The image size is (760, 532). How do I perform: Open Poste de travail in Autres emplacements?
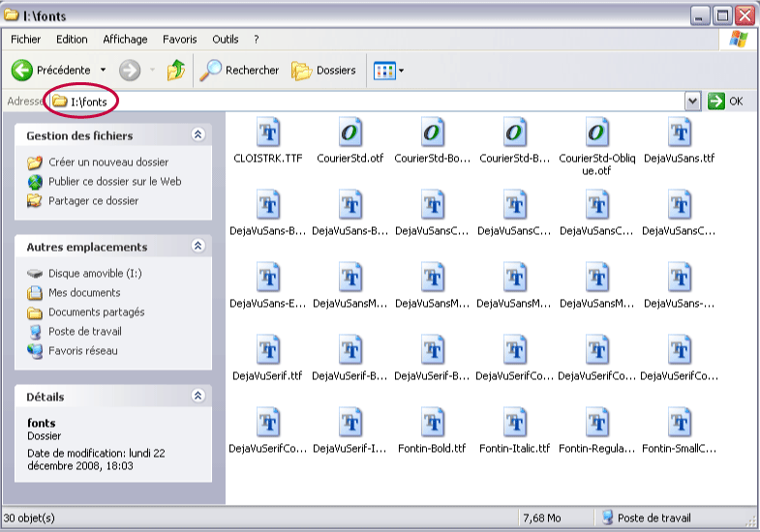pyautogui.click(x=75, y=332)
